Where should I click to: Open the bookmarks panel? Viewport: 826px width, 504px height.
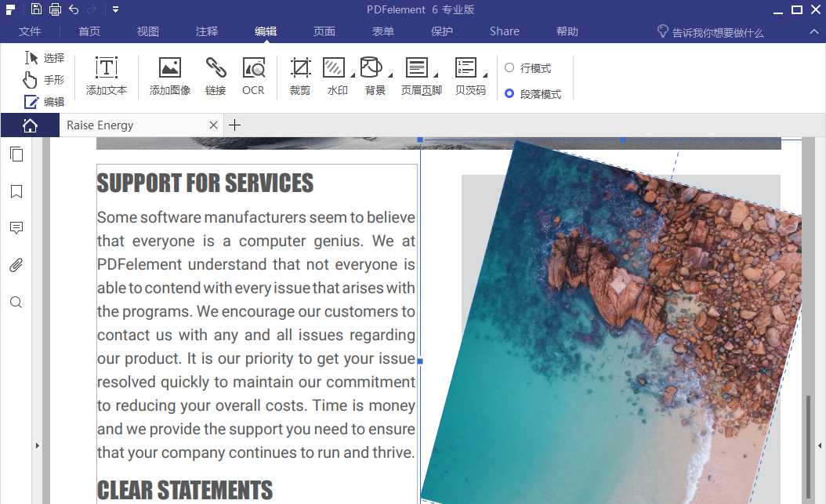tap(16, 192)
